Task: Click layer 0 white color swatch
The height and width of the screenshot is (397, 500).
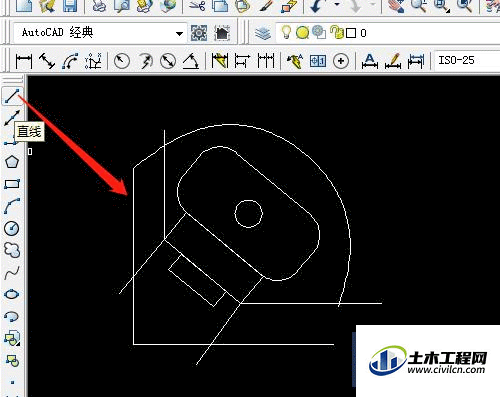Action: [351, 33]
